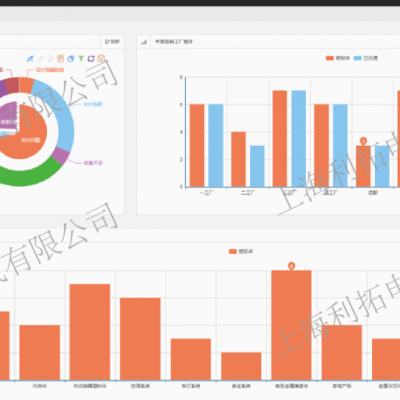The width and height of the screenshot is (400, 400).
Task: Click the purple slice label below right of donut
Action: pos(93,163)
